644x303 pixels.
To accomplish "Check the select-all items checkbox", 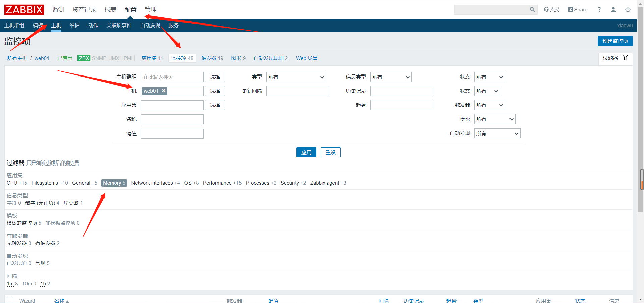I will coord(10,300).
